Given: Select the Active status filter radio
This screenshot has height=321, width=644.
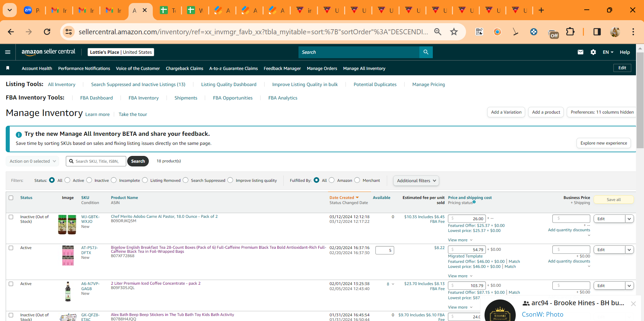Looking at the screenshot, I should 67,180.
